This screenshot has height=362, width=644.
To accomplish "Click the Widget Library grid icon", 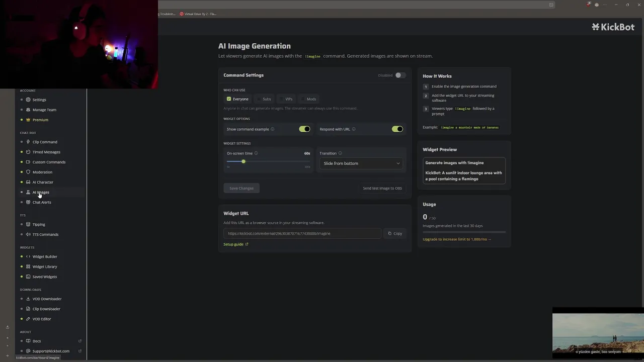I will point(28,266).
